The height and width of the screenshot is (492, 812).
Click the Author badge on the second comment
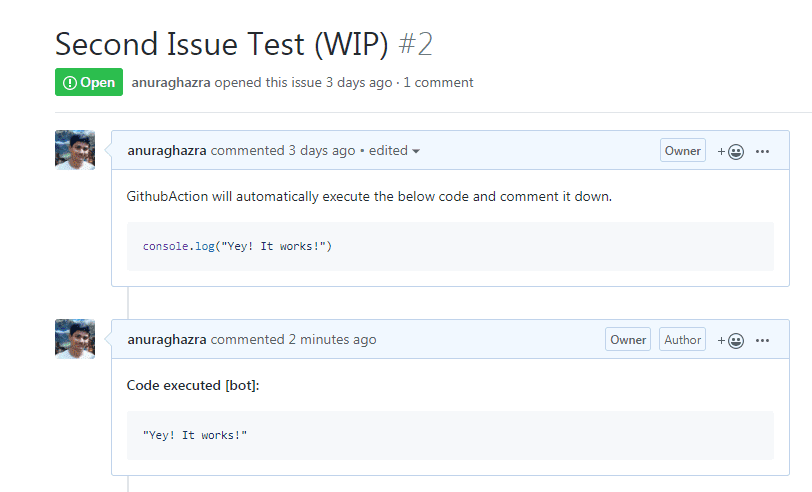683,340
